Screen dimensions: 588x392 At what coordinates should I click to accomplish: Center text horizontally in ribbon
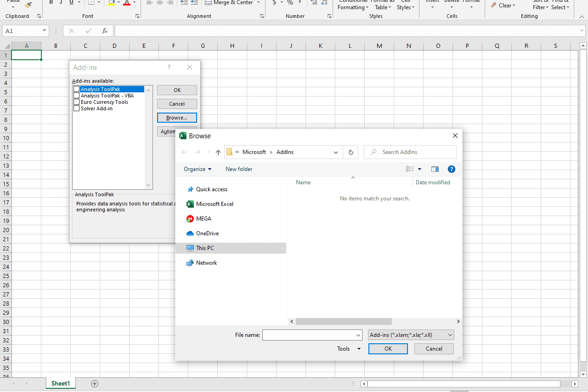tap(160, 3)
